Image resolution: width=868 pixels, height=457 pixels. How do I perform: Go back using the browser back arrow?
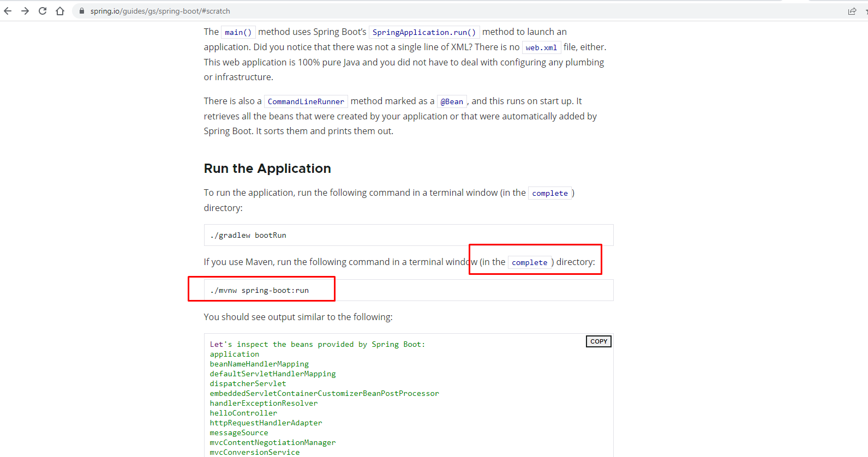click(8, 11)
